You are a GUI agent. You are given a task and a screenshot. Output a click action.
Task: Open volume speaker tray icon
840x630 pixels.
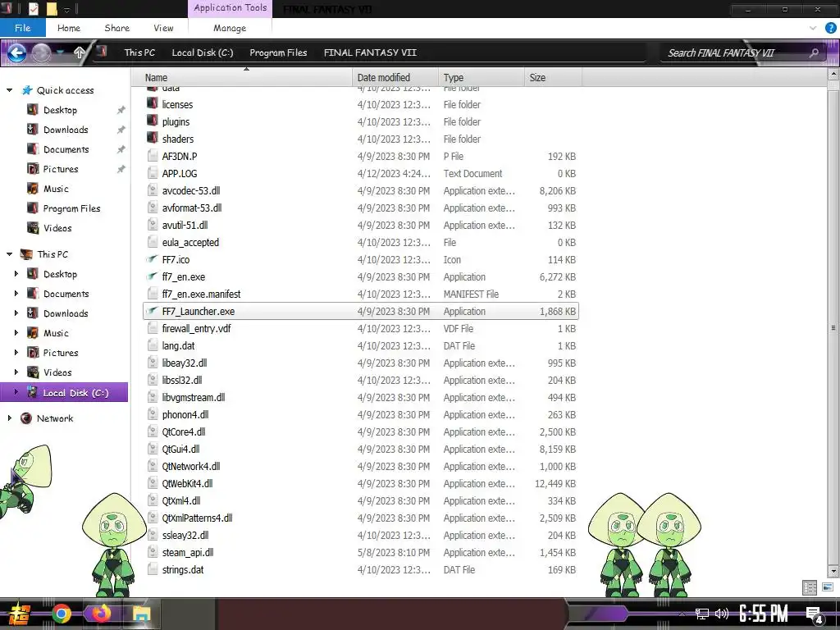[722, 614]
